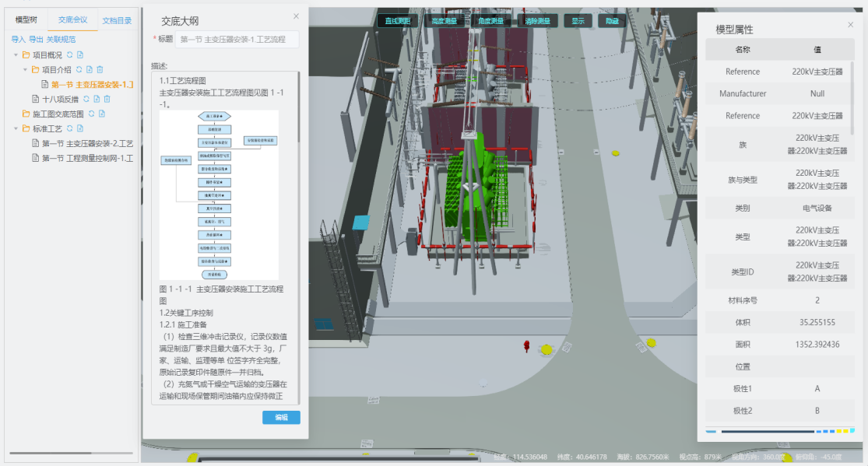Click the blue 编辑 button
The image size is (868, 466).
tap(281, 417)
